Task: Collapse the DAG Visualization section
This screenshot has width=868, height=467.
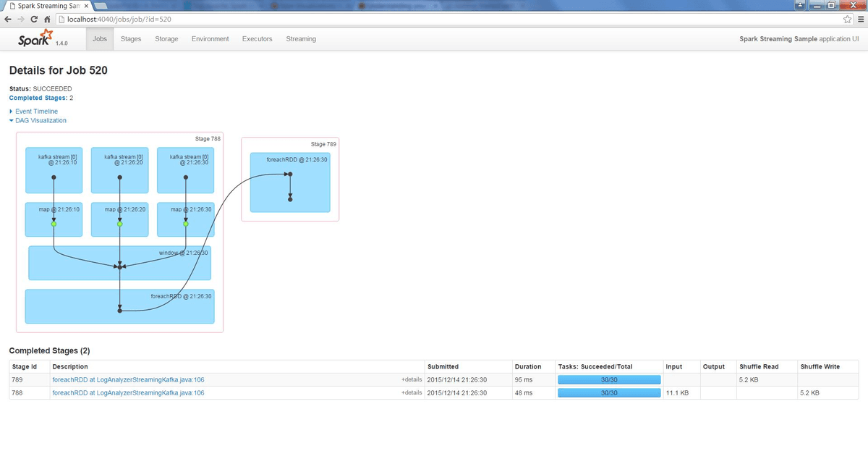Action: 38,121
